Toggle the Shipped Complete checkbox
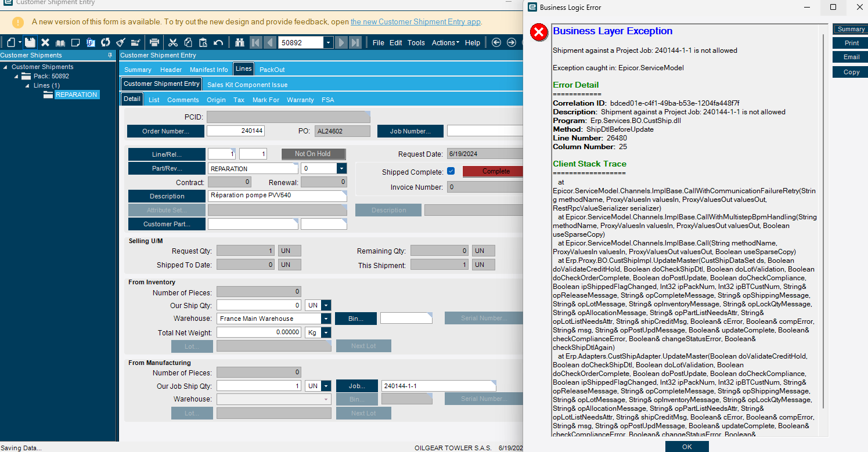The height and width of the screenshot is (452, 868). click(x=451, y=171)
